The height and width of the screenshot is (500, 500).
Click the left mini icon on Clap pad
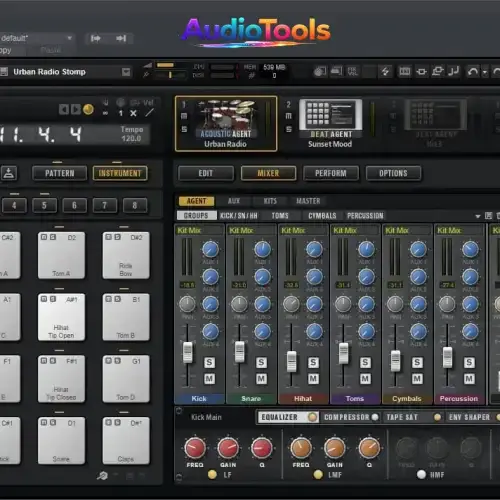pos(109,422)
